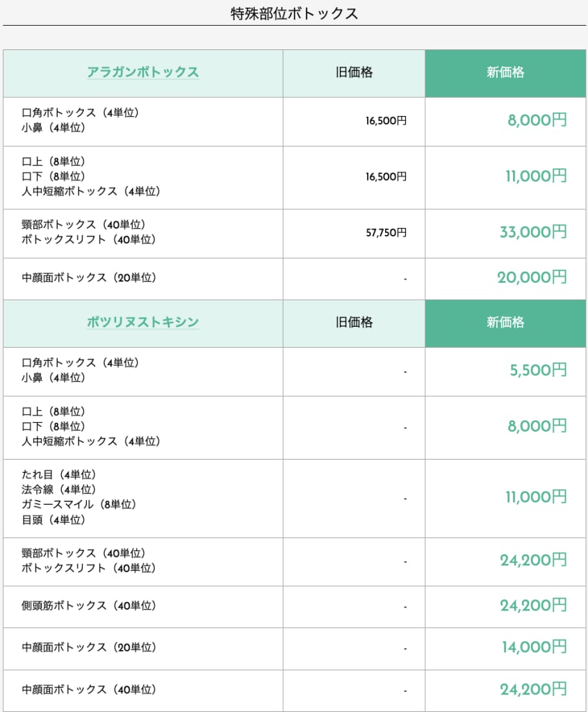This screenshot has width=588, height=712.
Task: Select the first table's 旧価格 header
Action: click(x=354, y=72)
